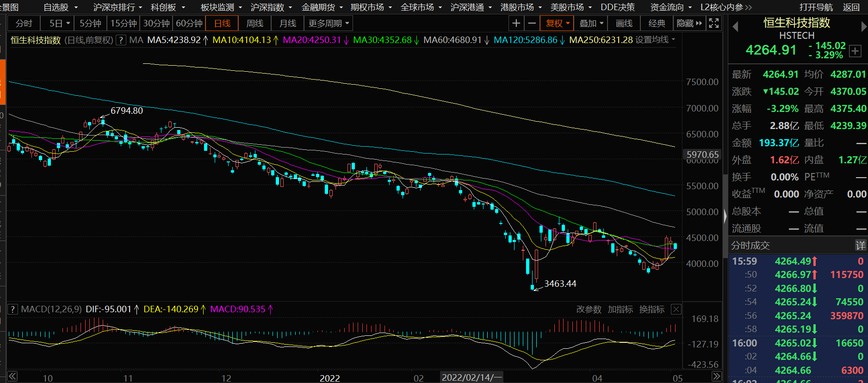868x383 pixels.
Task: Close the MACD indicator panel
Action: tap(676, 309)
